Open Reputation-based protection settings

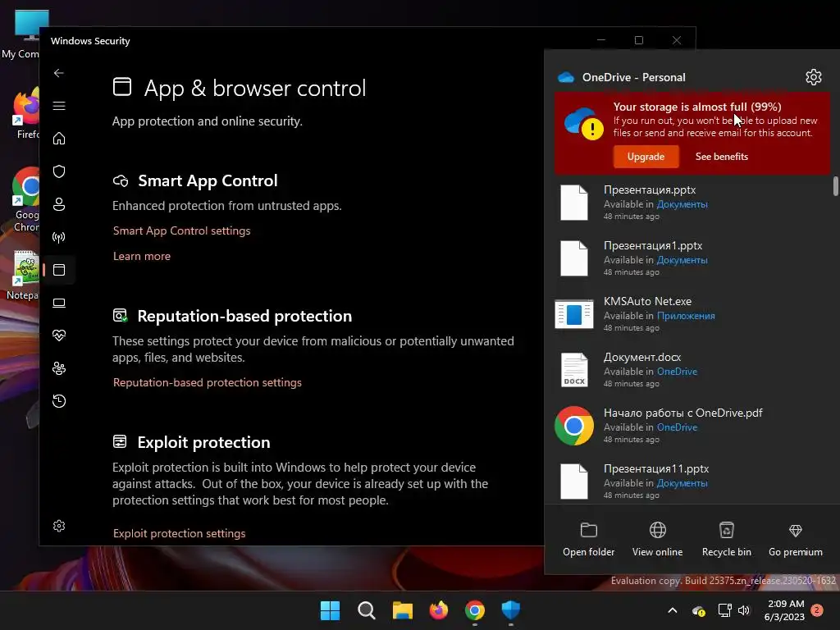208,382
